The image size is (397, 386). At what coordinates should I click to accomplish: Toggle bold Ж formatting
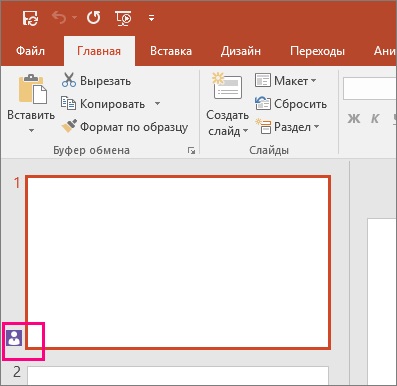click(x=354, y=119)
